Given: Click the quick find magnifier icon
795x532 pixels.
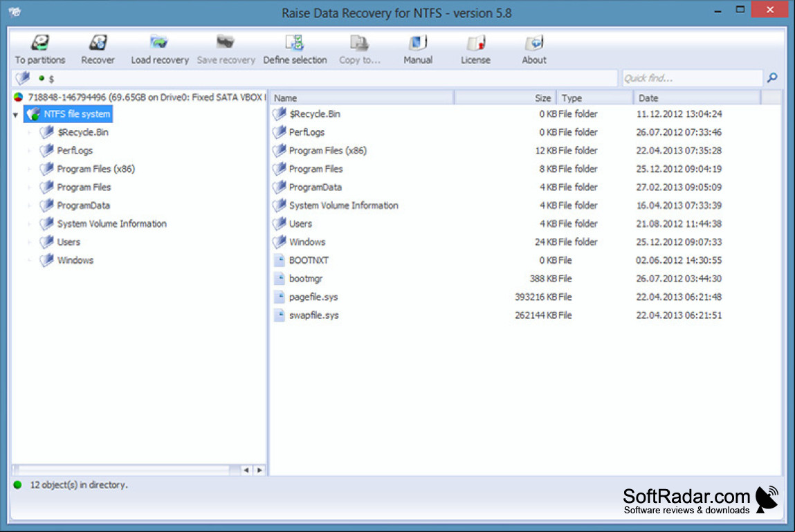Looking at the screenshot, I should (772, 77).
